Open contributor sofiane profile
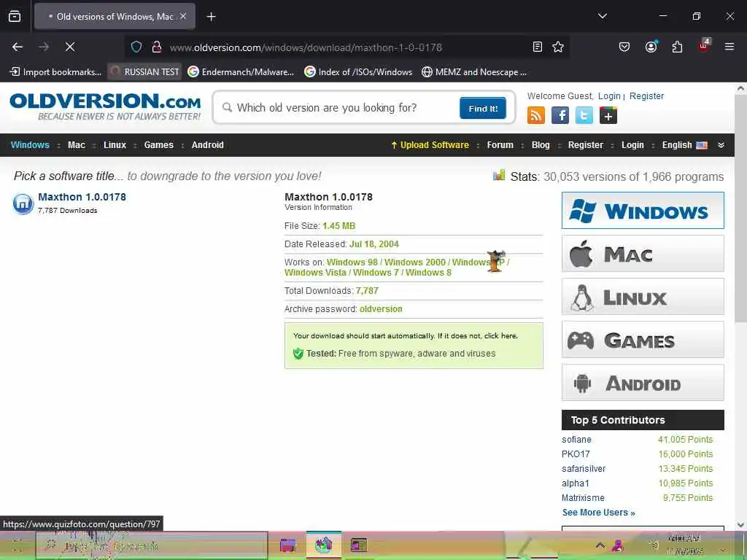The width and height of the screenshot is (747, 560). click(x=576, y=439)
